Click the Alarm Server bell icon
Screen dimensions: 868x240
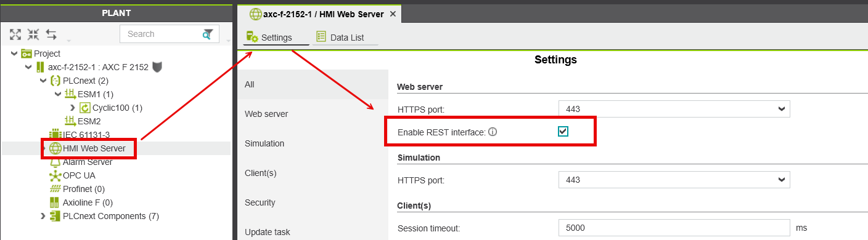point(55,162)
